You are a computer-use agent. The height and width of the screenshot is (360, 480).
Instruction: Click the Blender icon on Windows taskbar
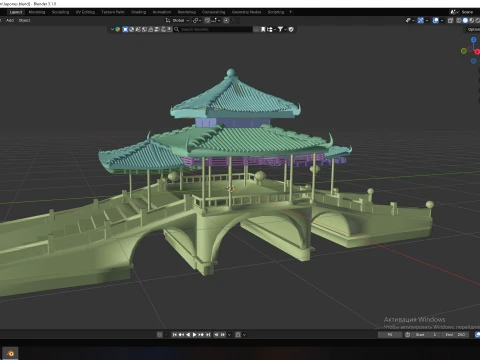click(10, 353)
